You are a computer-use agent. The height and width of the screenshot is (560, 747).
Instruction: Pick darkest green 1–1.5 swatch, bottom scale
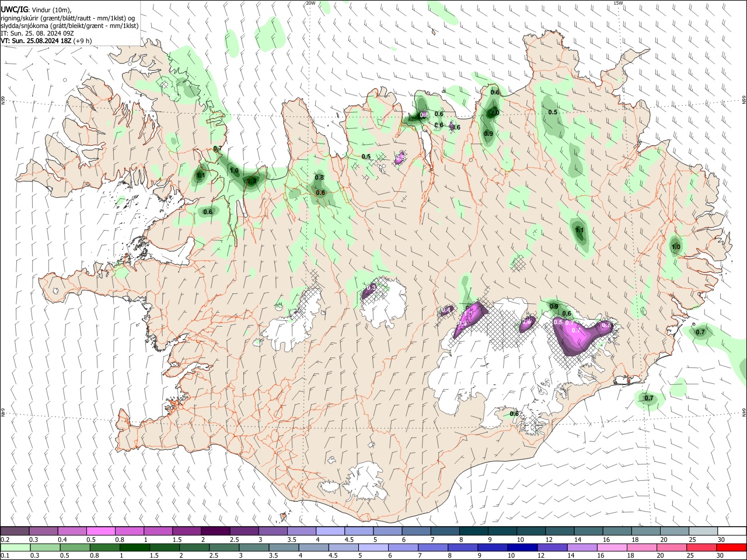(x=134, y=547)
